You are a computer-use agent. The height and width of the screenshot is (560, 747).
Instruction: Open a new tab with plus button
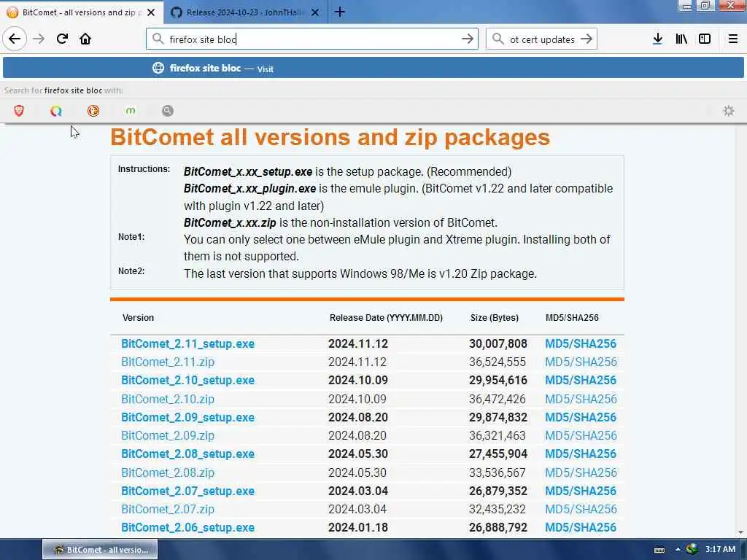(x=340, y=12)
